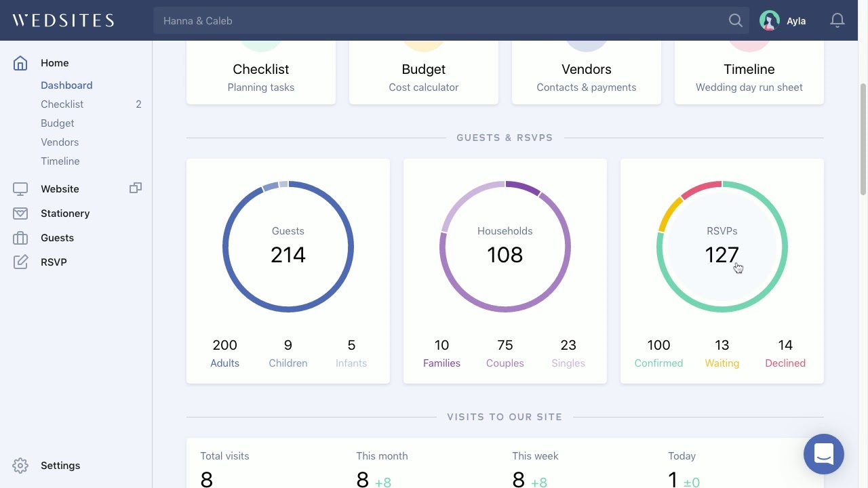This screenshot has width=868, height=488.
Task: Click the Stationery envelope icon
Action: pos(20,213)
